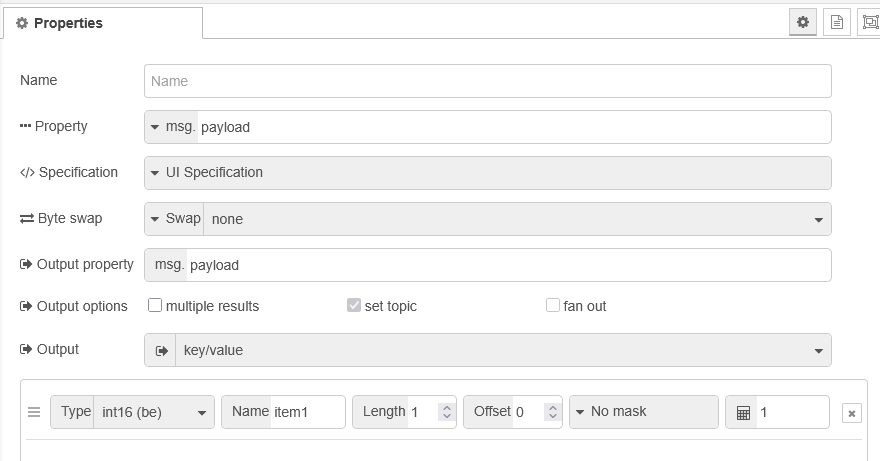Enable the fan out checkbox
The height and width of the screenshot is (461, 880).
click(553, 306)
